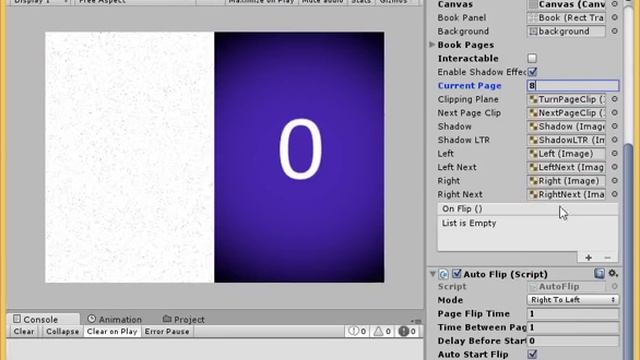
Task: Click the LeftNext object reference
Action: (x=567, y=167)
